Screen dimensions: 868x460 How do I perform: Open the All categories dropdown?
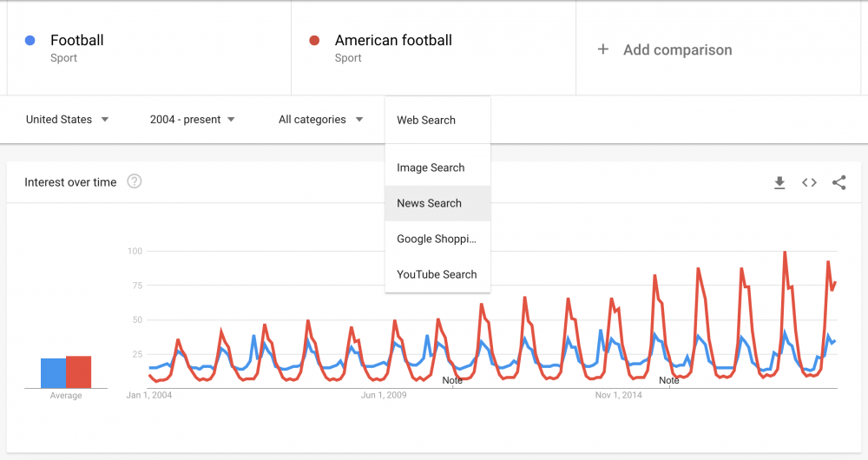(320, 120)
